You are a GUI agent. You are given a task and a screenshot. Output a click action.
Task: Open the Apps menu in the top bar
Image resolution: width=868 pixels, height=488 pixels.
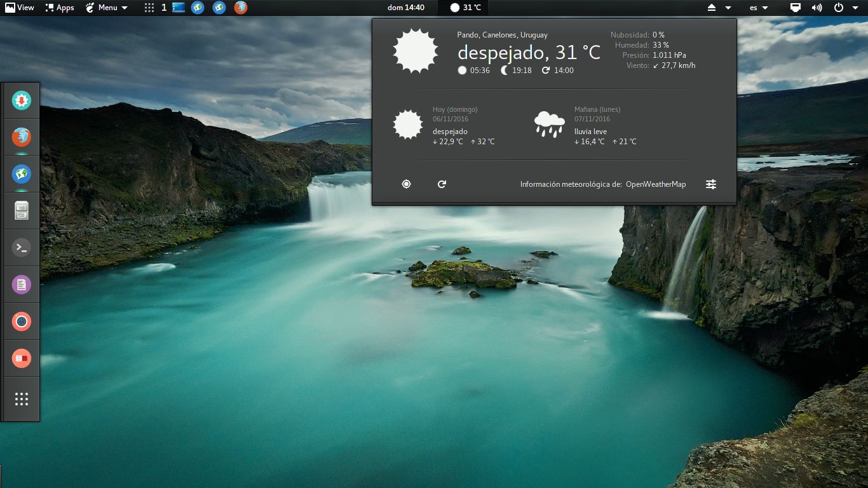point(60,8)
